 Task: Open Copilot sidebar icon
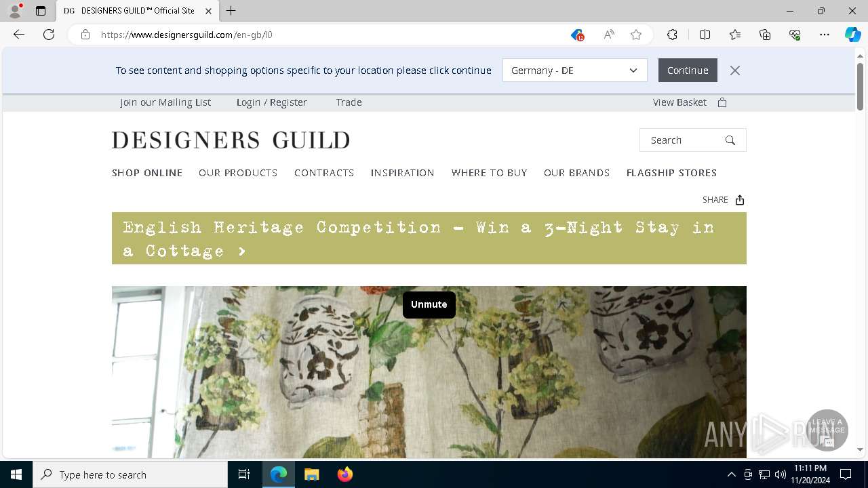(852, 35)
